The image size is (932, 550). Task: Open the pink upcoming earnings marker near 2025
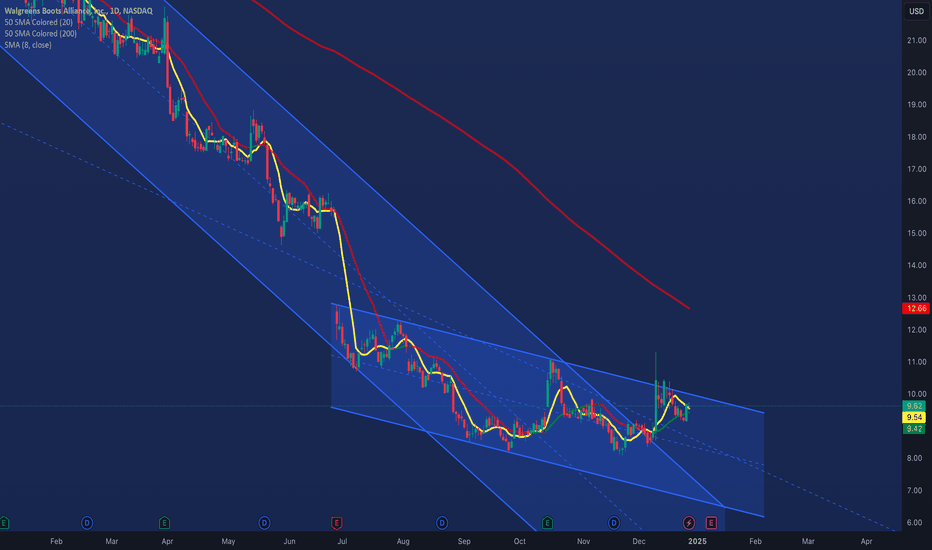(x=711, y=523)
